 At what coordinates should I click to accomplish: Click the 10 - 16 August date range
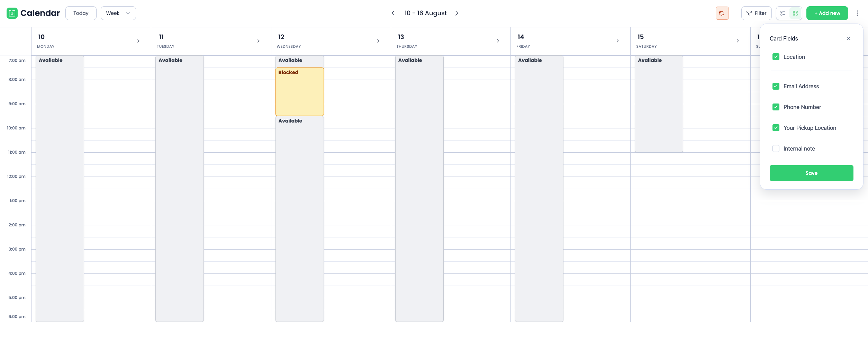[x=425, y=13]
